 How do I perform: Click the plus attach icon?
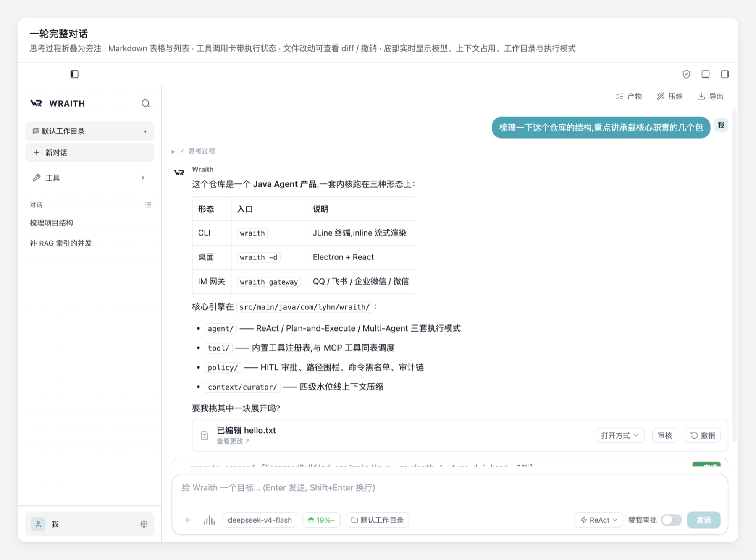tap(188, 520)
